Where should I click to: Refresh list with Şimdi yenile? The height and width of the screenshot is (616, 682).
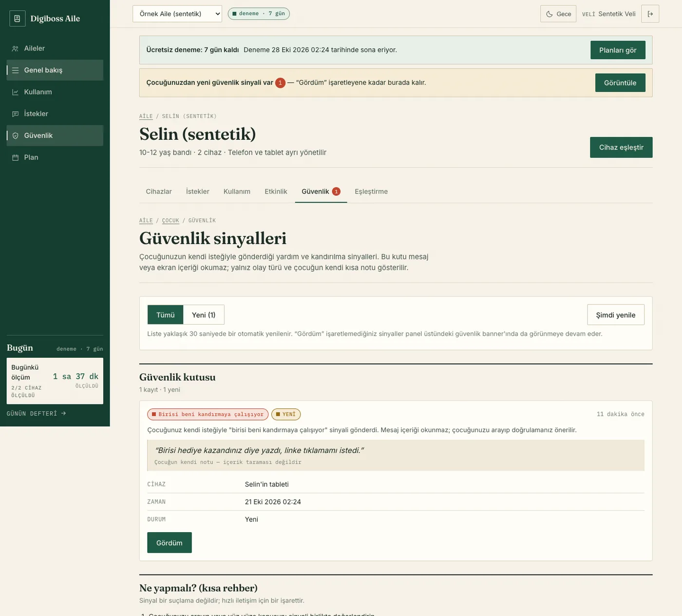coord(616,315)
